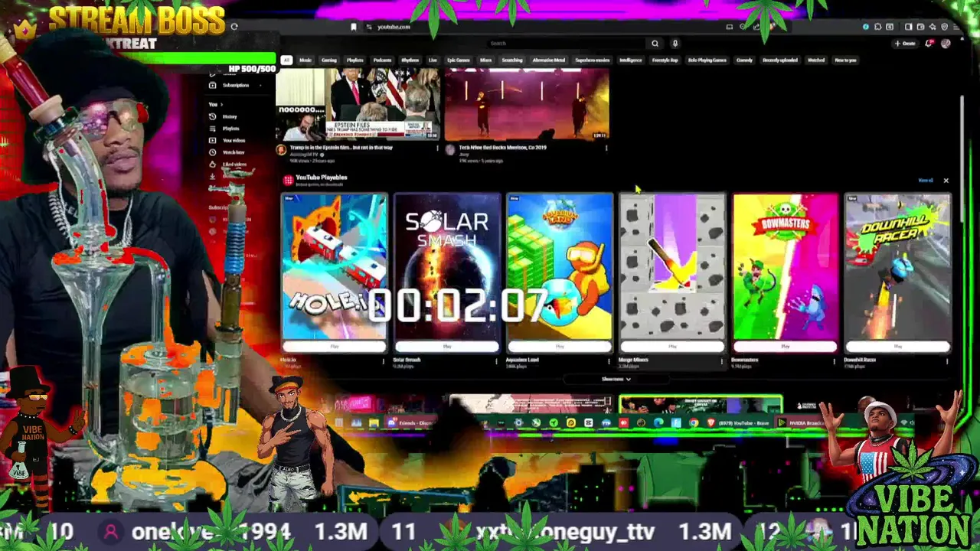The image size is (980, 551).
Task: Click the browser reload icon
Action: click(x=234, y=27)
